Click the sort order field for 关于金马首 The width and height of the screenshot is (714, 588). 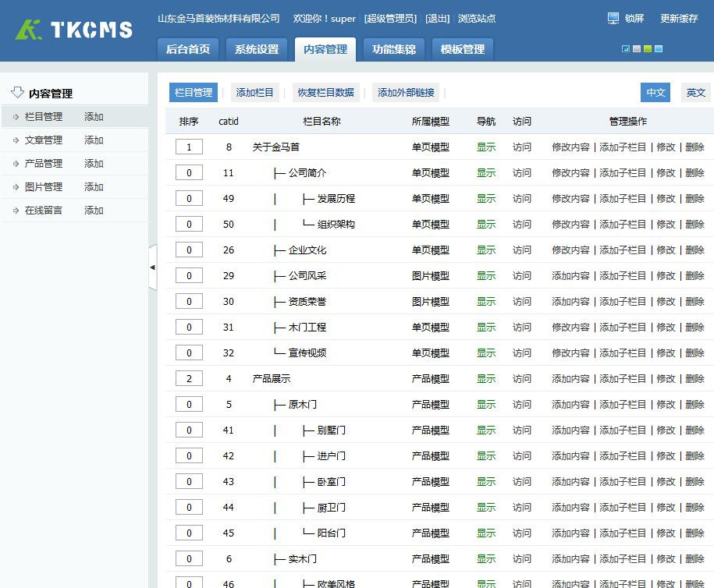point(189,147)
